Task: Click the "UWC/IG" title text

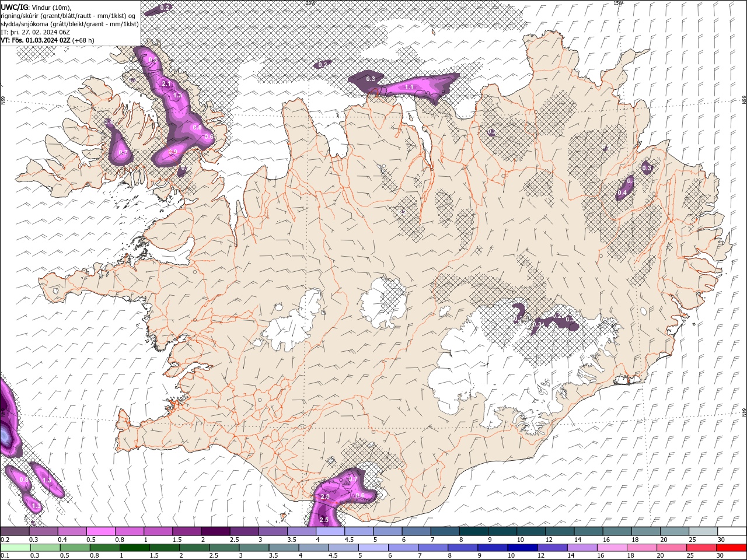Action: (x=14, y=6)
